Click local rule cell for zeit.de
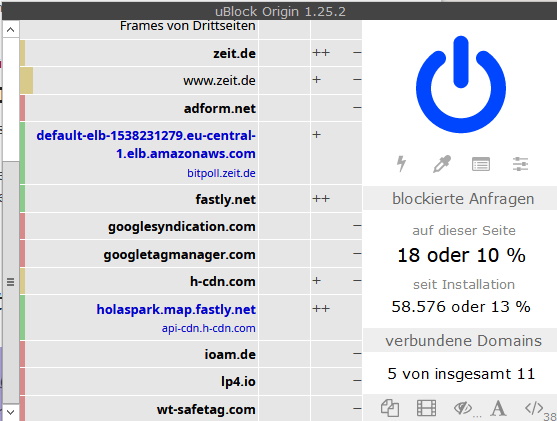Image resolution: width=557 pixels, height=421 pixels. (336, 53)
